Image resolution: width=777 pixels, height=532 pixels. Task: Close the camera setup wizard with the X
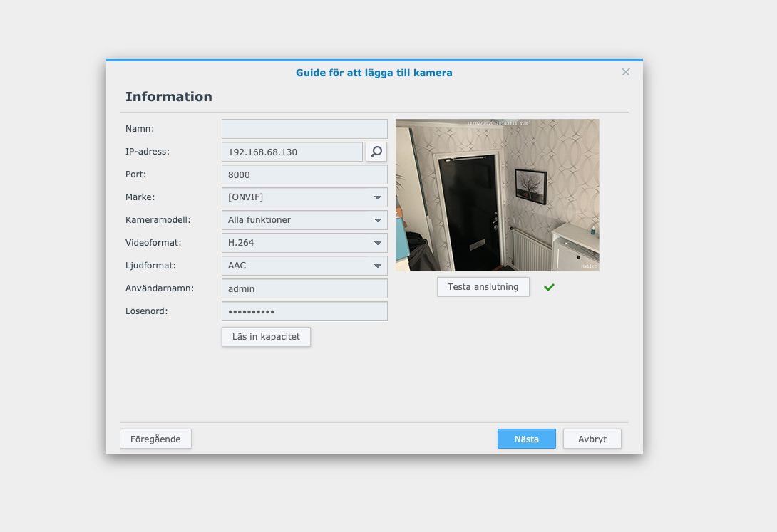625,72
